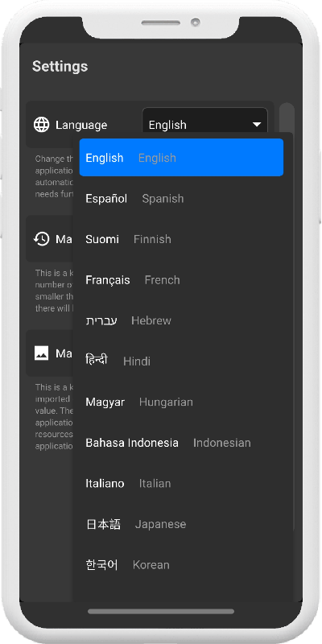Select English from the language list

[181, 157]
